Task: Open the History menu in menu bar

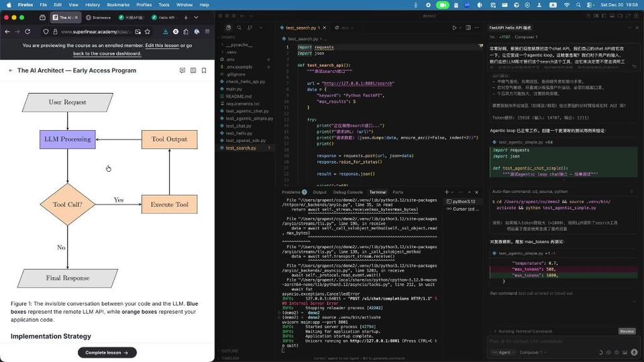Action: click(93, 5)
